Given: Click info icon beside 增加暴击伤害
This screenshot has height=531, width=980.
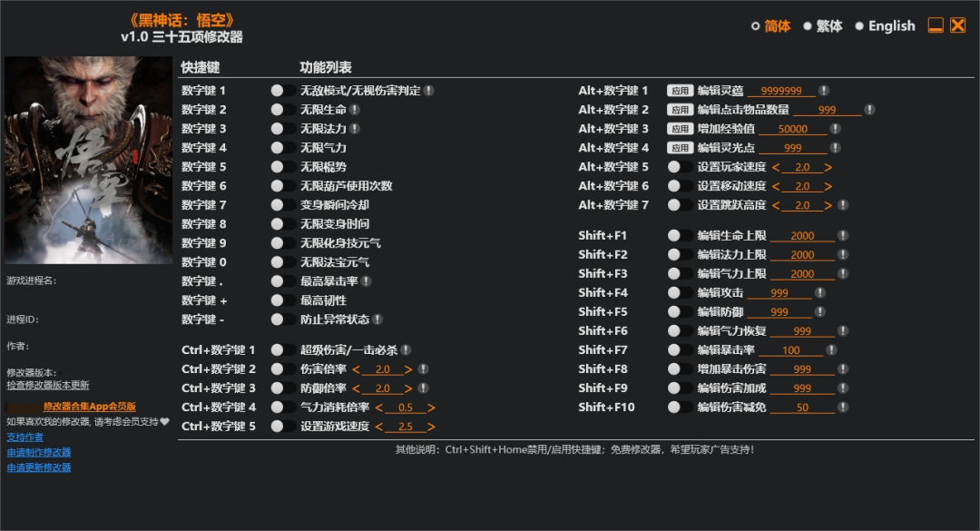Looking at the screenshot, I should [x=843, y=369].
